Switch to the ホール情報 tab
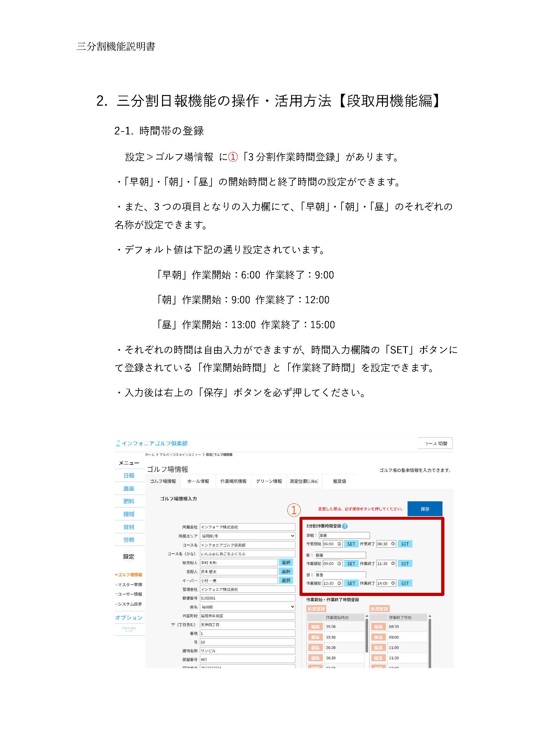 click(198, 482)
